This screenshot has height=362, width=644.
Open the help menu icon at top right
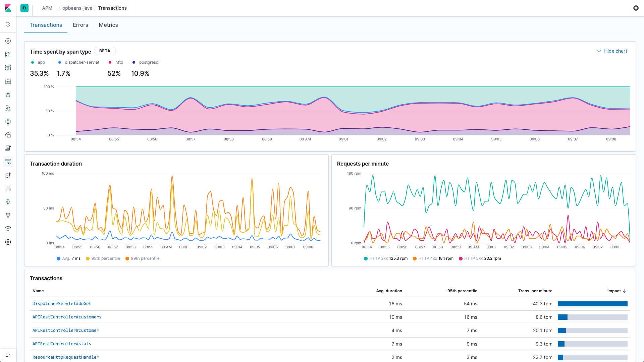click(636, 8)
